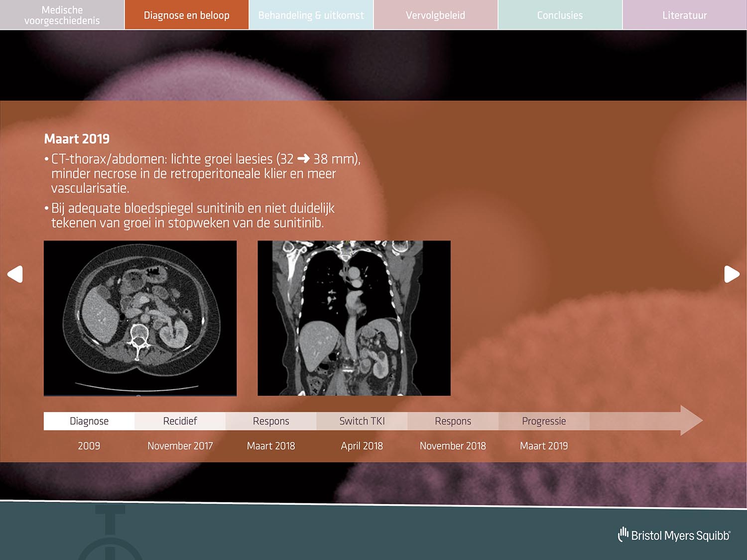Image resolution: width=747 pixels, height=560 pixels.
Task: Go to the Conclusies tab
Action: click(x=560, y=15)
